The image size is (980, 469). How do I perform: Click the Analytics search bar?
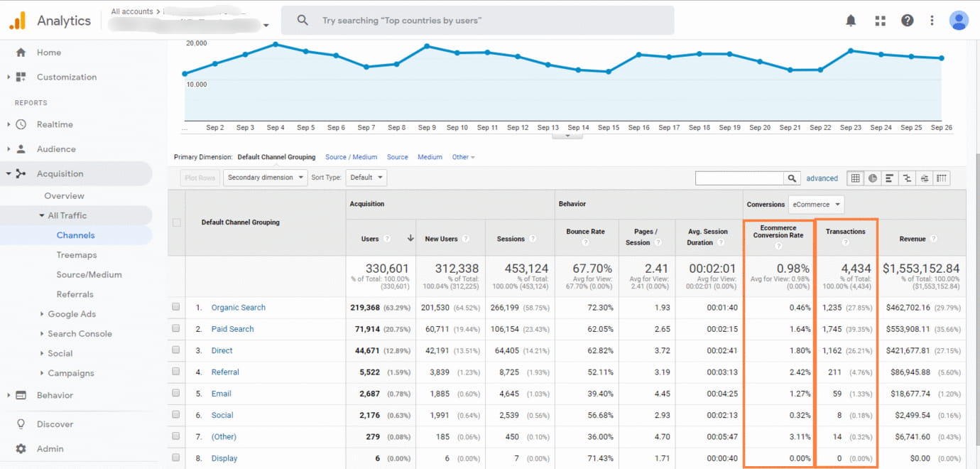pos(477,20)
